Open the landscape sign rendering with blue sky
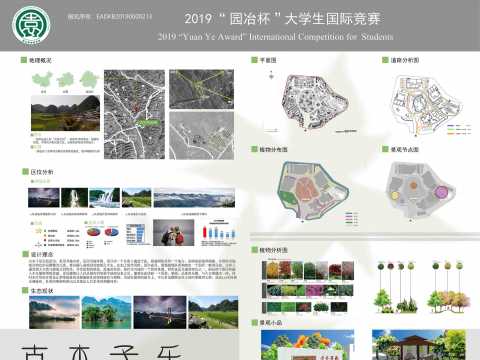Image resolution: width=480 pixels, height=360 pixels. (x=307, y=345)
